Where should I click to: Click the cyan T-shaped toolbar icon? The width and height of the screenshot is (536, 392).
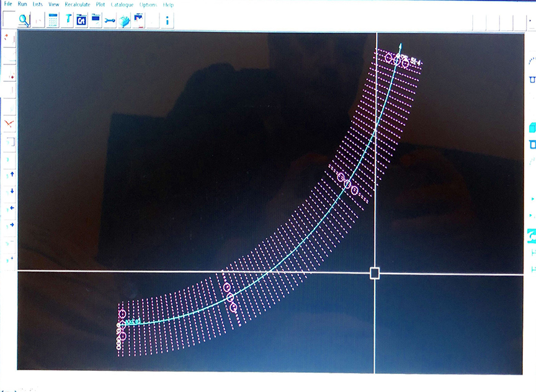tap(68, 20)
